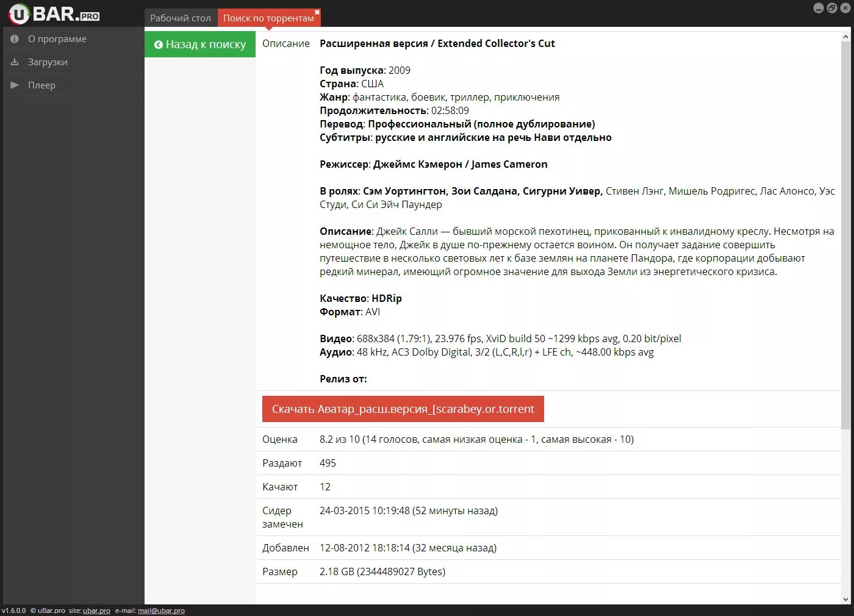Minimize the uBar window
Screen dimensions: 854x616
click(819, 8)
